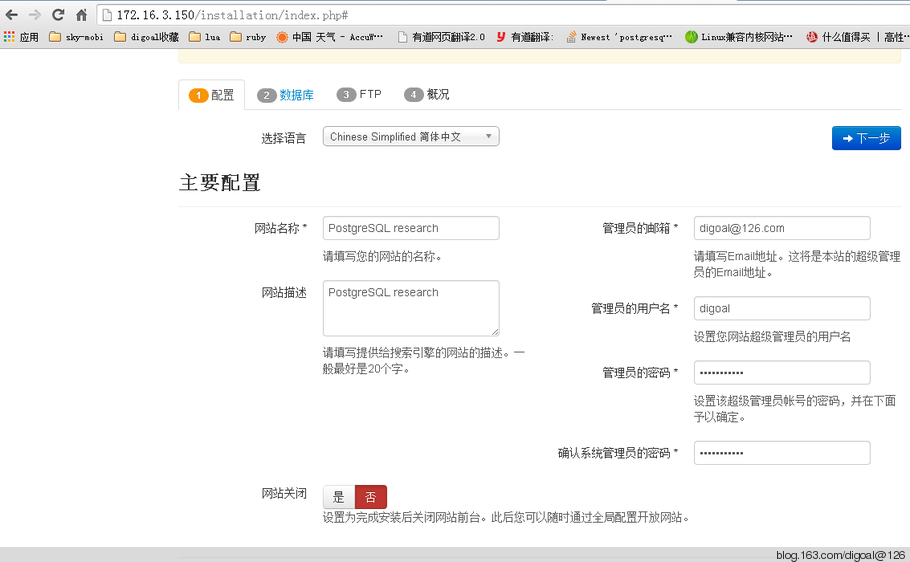Screen dimensions: 910x562
Task: Set 网站关闭 to 是
Action: pyautogui.click(x=339, y=497)
